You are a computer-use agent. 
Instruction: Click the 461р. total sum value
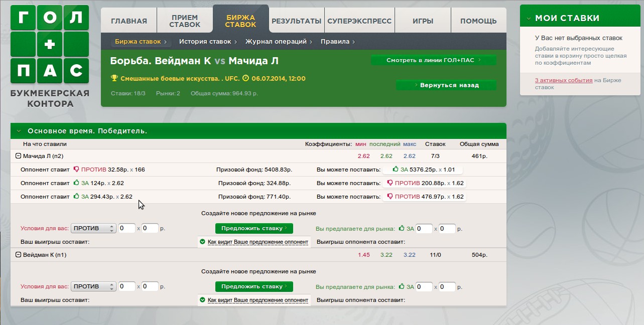pos(479,156)
